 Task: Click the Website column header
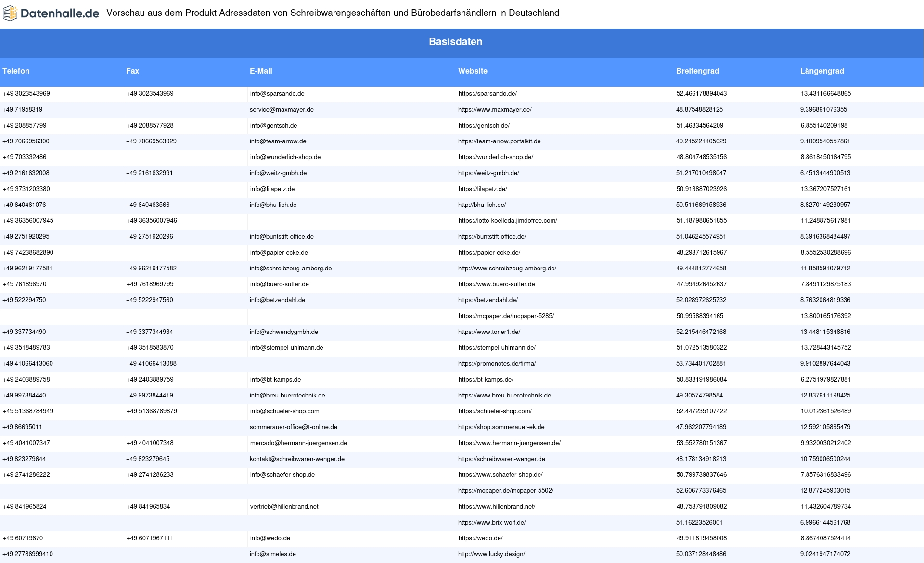pos(473,71)
